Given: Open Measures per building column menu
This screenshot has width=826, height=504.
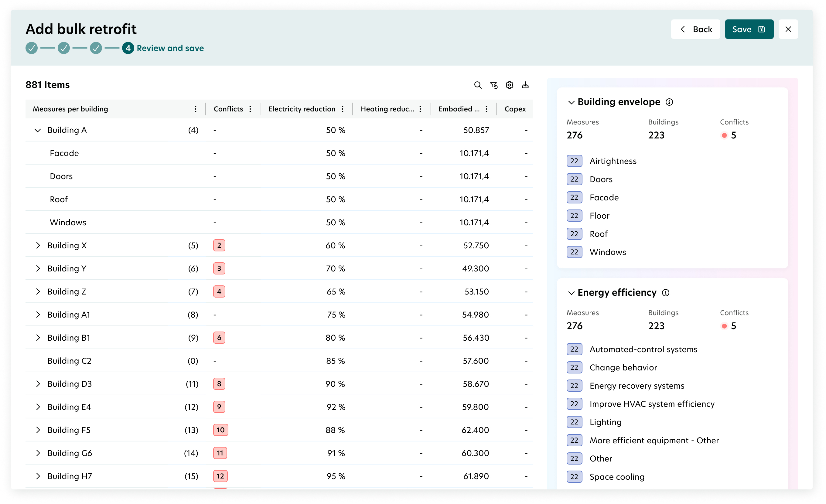Looking at the screenshot, I should pyautogui.click(x=196, y=109).
